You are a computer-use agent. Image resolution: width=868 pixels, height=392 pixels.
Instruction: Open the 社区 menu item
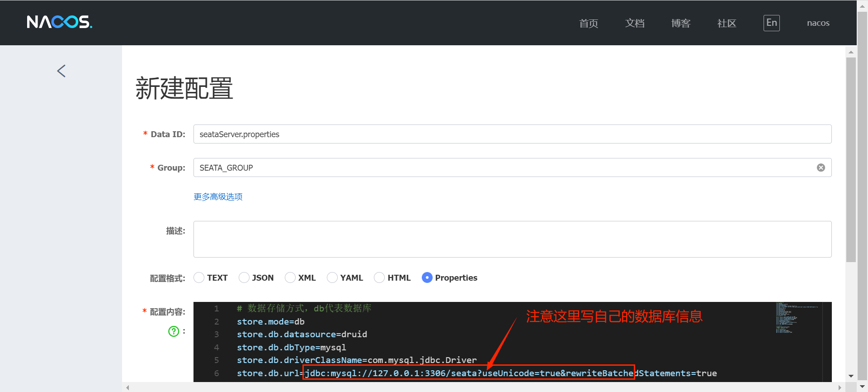tap(727, 23)
